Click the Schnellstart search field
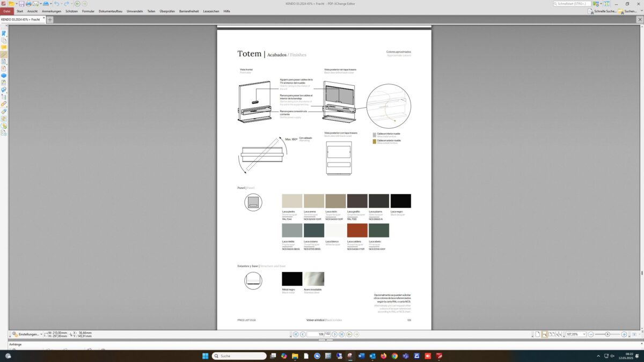The width and height of the screenshot is (644, 362). 572,4
